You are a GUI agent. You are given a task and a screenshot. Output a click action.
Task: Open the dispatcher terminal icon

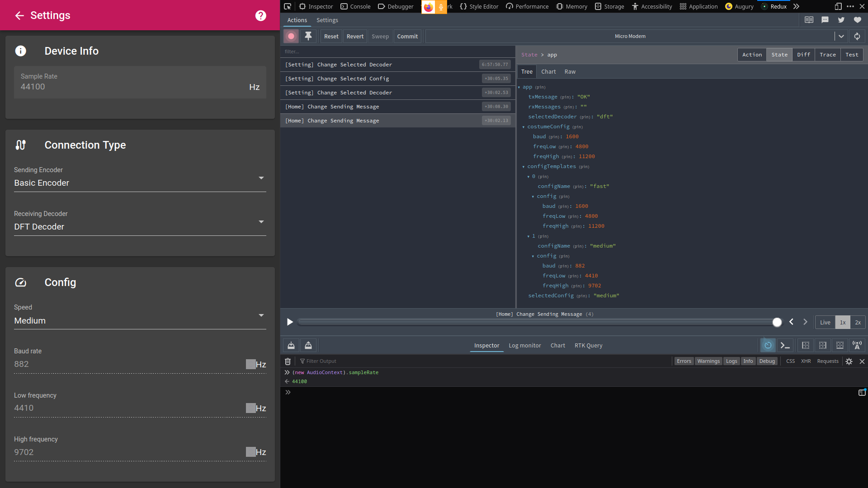[785, 345]
